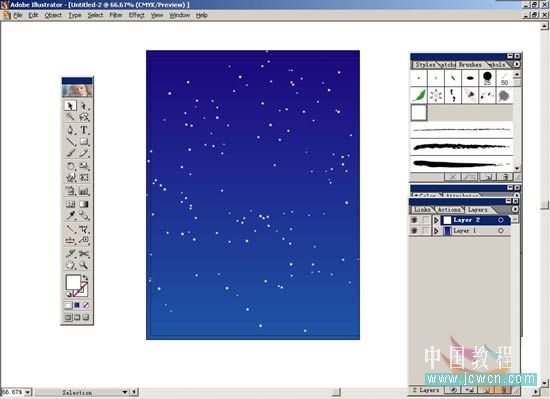The width and height of the screenshot is (550, 399).
Task: Select the Hand tool
Action: [x=70, y=265]
